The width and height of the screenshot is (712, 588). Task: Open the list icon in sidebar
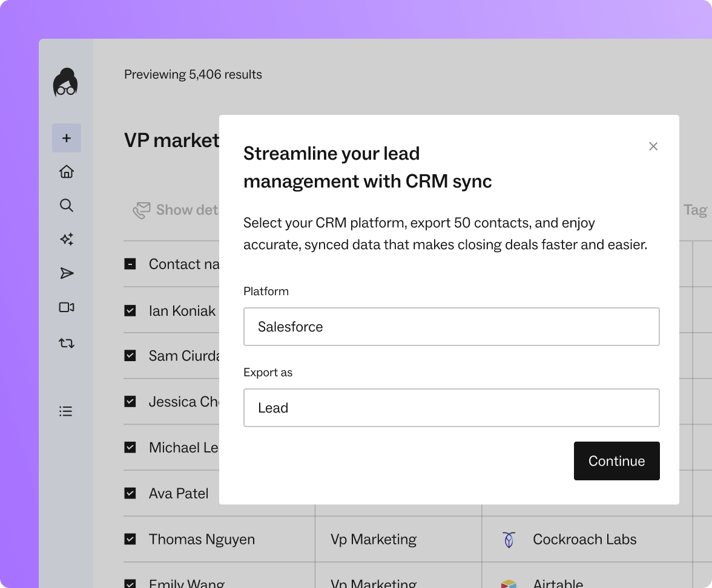[66, 411]
